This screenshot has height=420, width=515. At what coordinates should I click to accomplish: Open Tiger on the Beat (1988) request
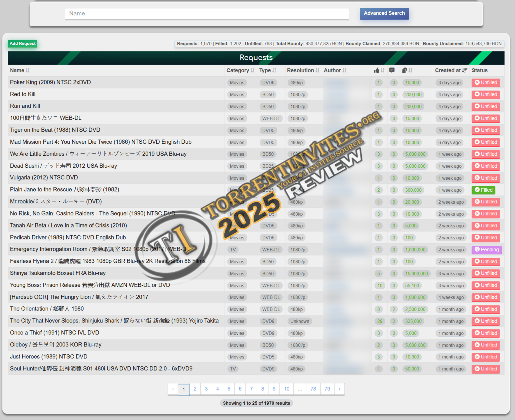click(x=55, y=130)
